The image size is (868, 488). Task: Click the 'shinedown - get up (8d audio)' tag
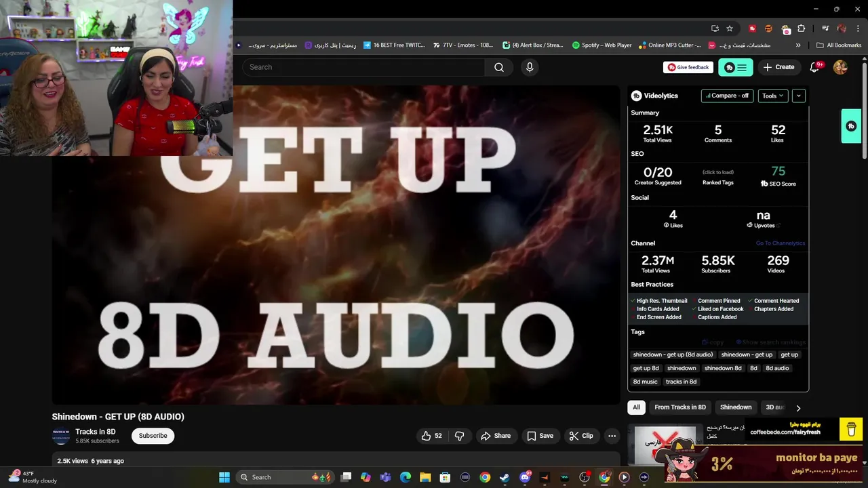tap(673, 354)
